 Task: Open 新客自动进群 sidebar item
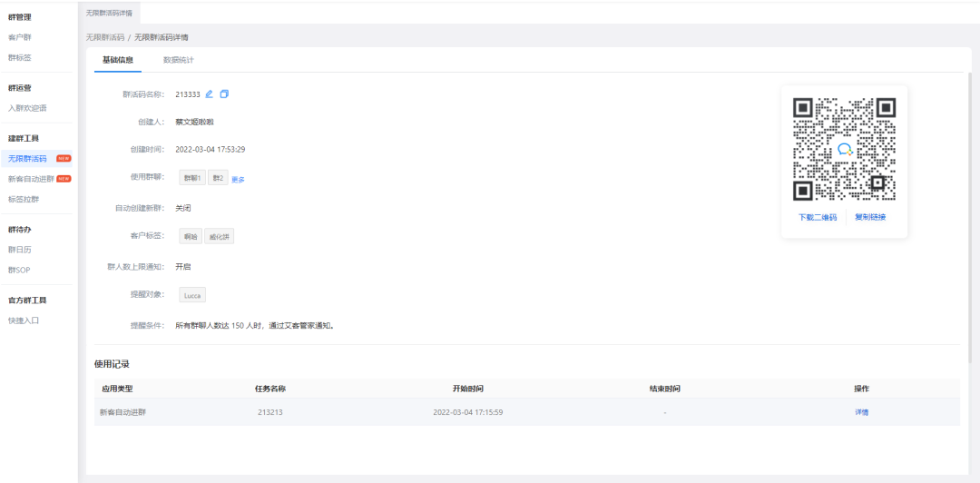pyautogui.click(x=31, y=179)
